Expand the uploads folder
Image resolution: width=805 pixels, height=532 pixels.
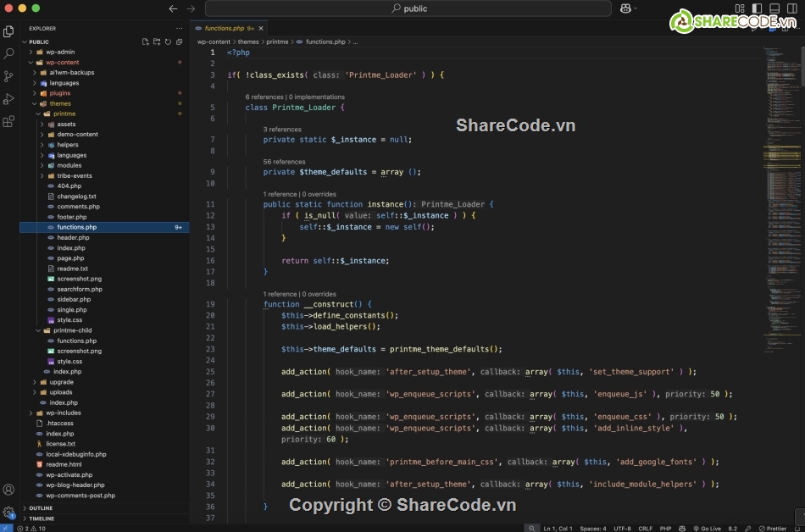pos(35,392)
